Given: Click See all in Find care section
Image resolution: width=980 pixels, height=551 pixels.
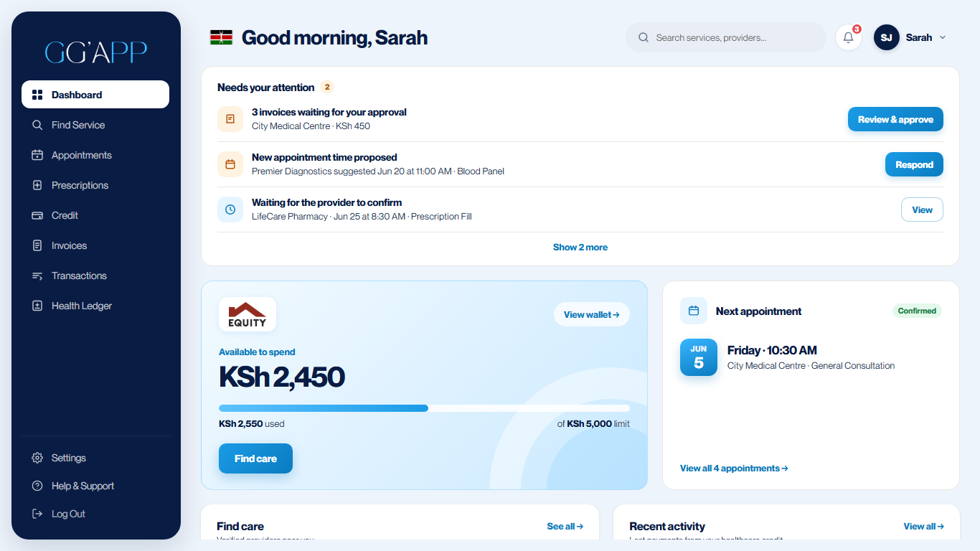Looking at the screenshot, I should (x=565, y=527).
